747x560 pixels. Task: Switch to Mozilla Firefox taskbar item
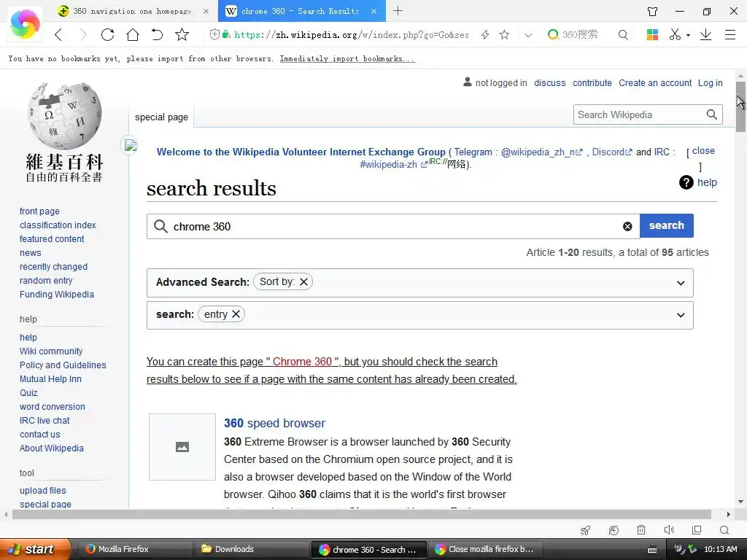click(133, 549)
